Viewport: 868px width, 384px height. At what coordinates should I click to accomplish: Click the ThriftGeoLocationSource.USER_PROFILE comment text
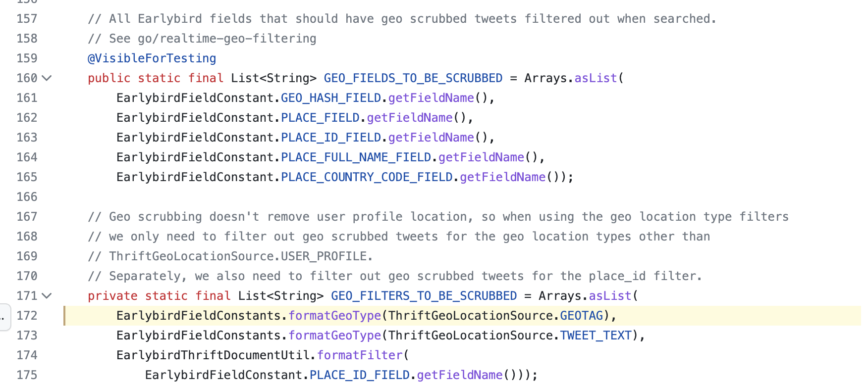(241, 256)
